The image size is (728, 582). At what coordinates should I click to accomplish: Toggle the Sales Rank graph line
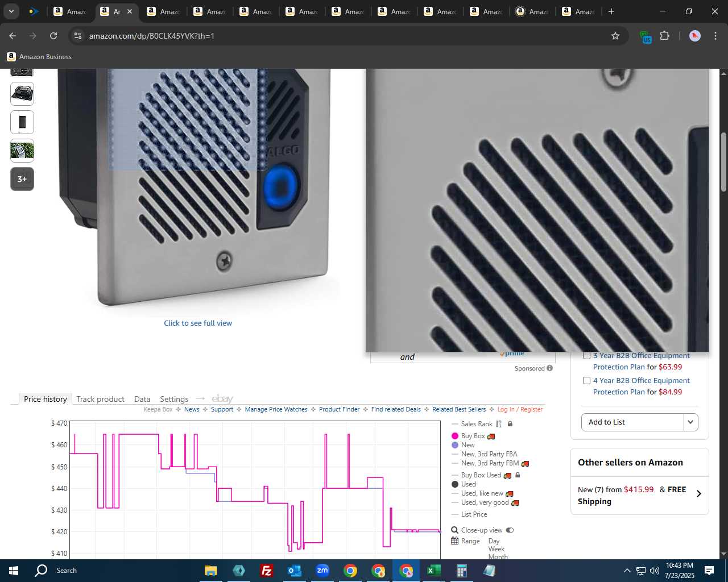[x=477, y=424]
